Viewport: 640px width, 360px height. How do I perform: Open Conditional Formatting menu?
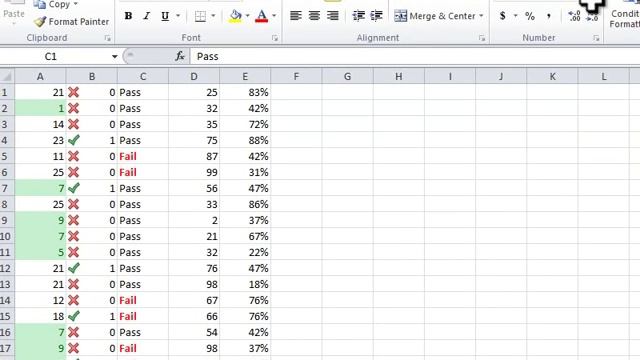[624, 16]
